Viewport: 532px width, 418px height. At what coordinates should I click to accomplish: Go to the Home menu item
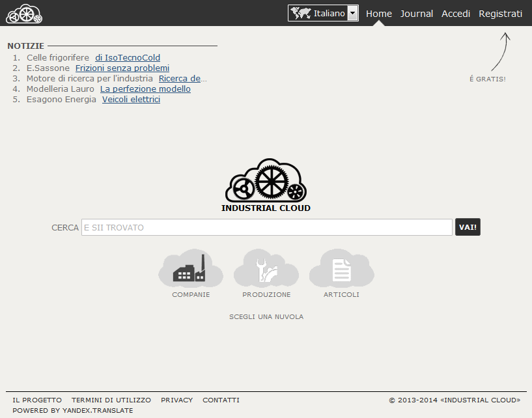379,14
